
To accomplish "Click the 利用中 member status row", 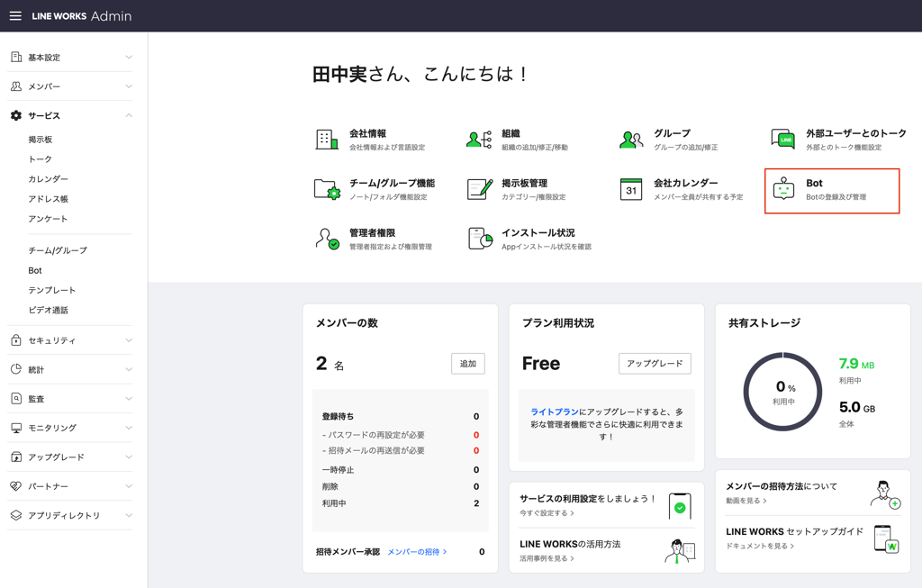I will coord(401,503).
